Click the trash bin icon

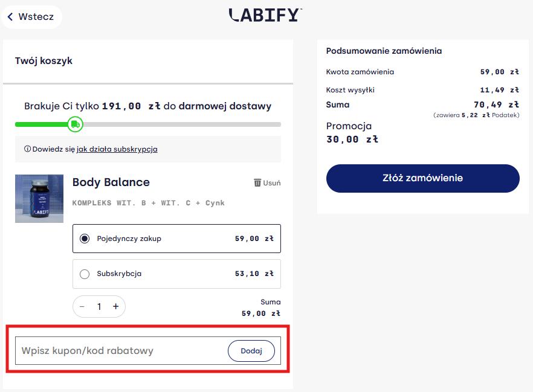257,182
